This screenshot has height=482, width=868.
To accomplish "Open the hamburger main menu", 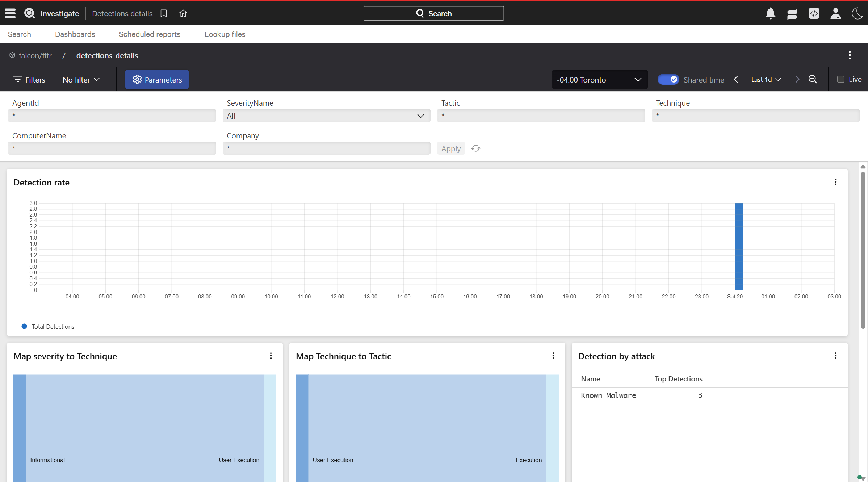I will point(10,13).
